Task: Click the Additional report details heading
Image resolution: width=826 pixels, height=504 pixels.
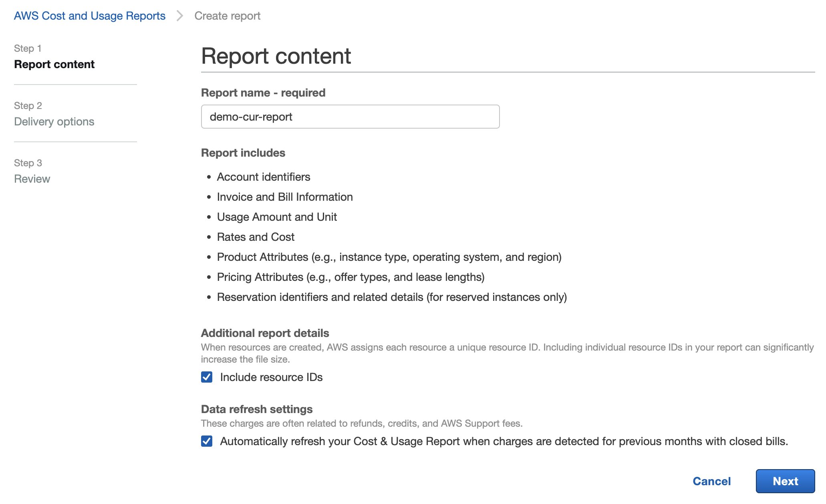Action: click(x=265, y=333)
